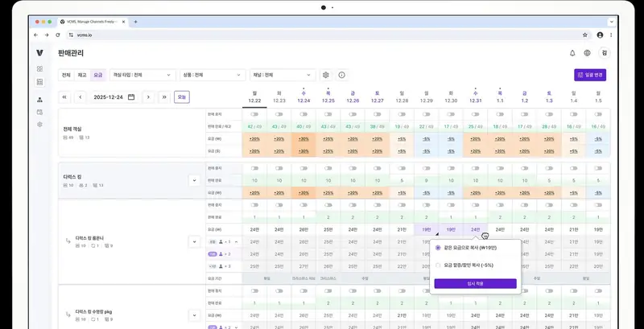Expand the 디럭스 킹 room row chevron
Viewport: 644px width, 329px height.
(194, 180)
